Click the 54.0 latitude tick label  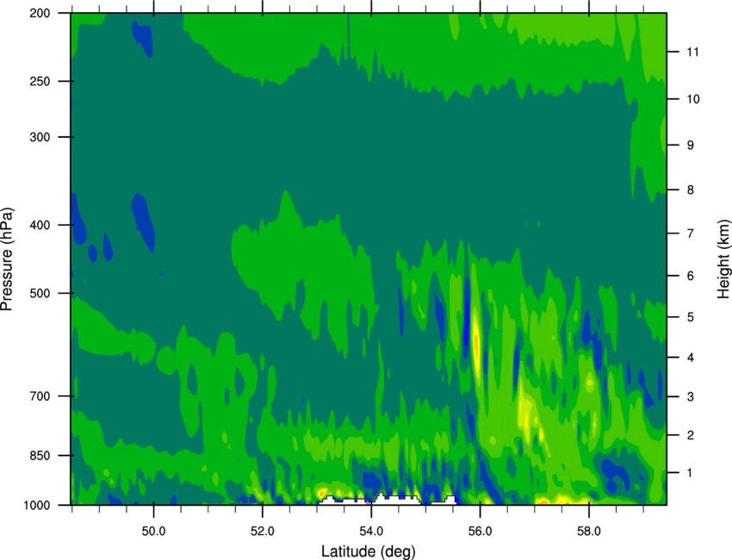click(371, 532)
